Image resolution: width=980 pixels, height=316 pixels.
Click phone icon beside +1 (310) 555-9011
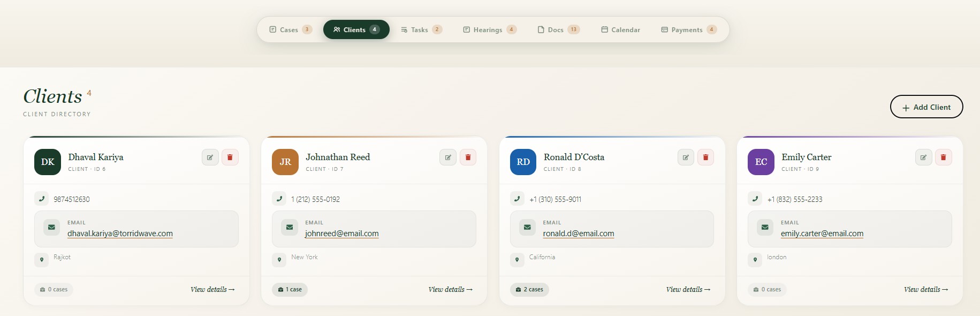pyautogui.click(x=517, y=199)
